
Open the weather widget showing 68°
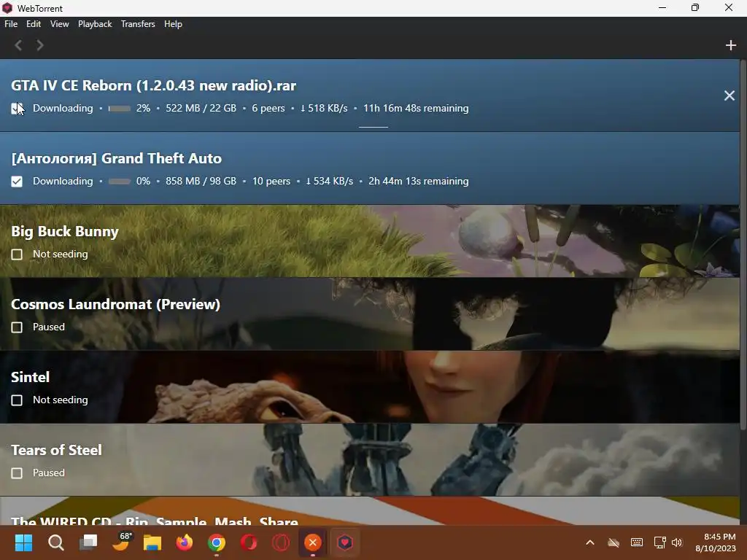pyautogui.click(x=121, y=542)
